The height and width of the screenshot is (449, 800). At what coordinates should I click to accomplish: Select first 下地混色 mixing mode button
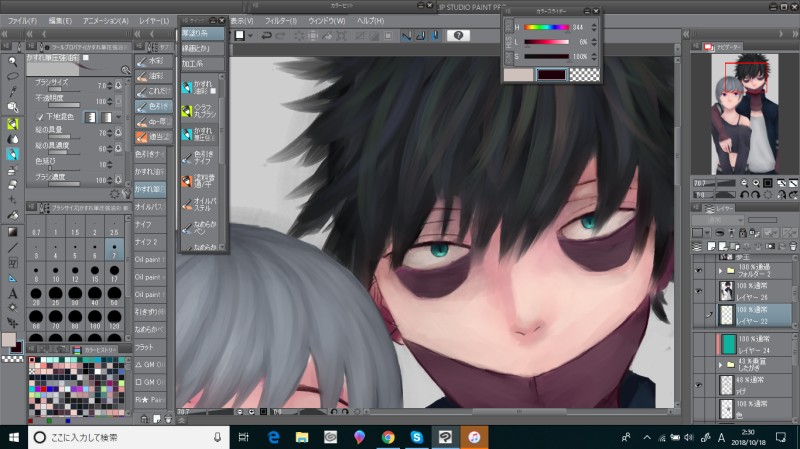[90, 117]
